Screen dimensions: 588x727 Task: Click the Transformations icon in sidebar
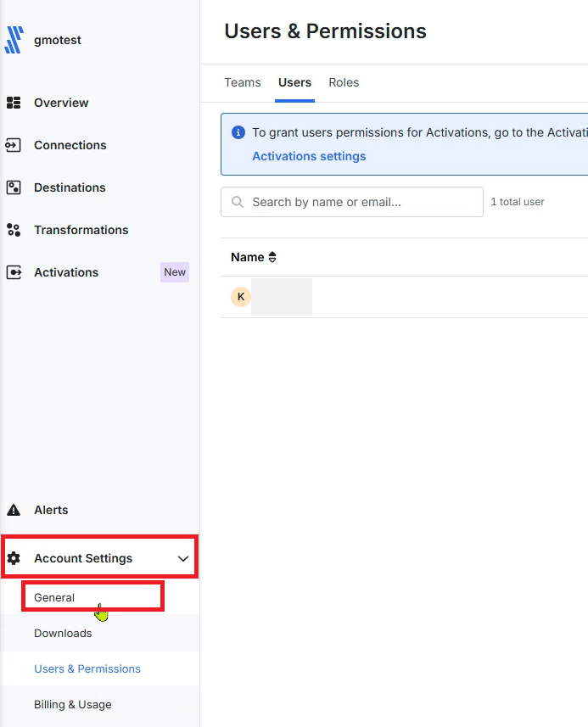tap(14, 230)
